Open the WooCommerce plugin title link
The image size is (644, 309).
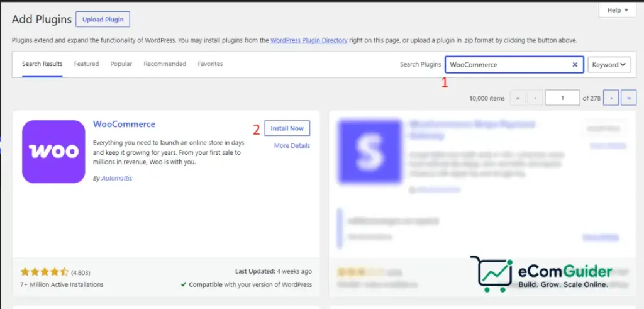pyautogui.click(x=124, y=124)
